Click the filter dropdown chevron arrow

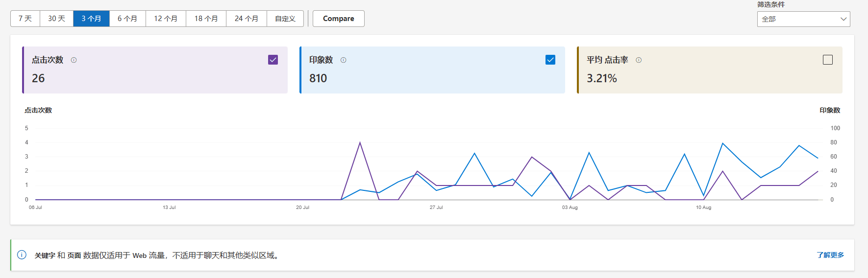[843, 19]
